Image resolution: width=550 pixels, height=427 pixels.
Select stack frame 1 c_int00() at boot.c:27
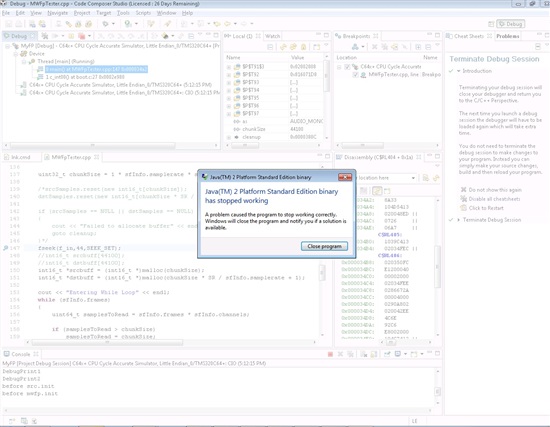pos(85,77)
